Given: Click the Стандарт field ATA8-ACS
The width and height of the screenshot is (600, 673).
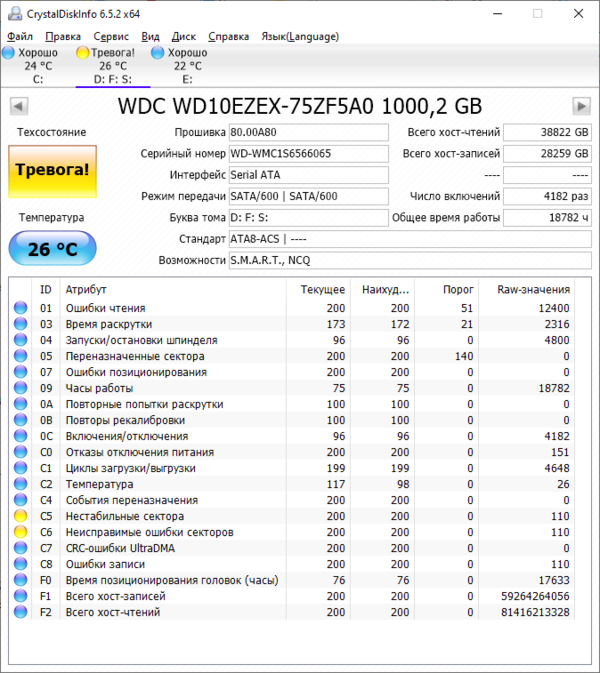Looking at the screenshot, I should pyautogui.click(x=410, y=239).
